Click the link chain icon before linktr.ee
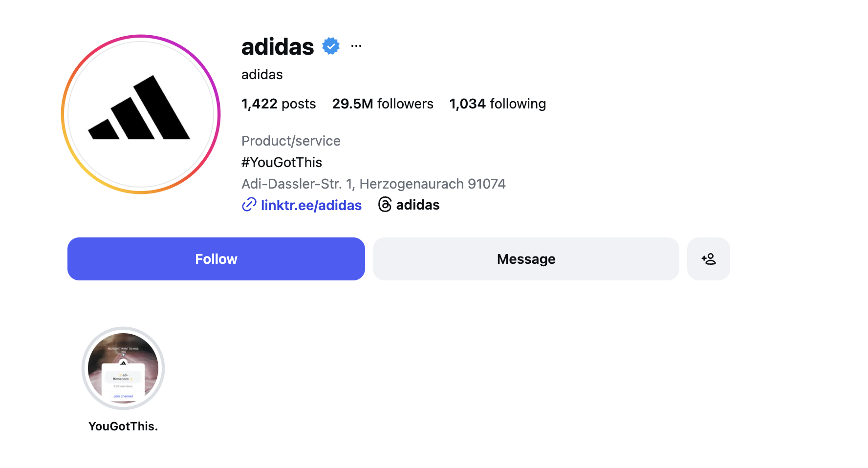 pyautogui.click(x=249, y=205)
